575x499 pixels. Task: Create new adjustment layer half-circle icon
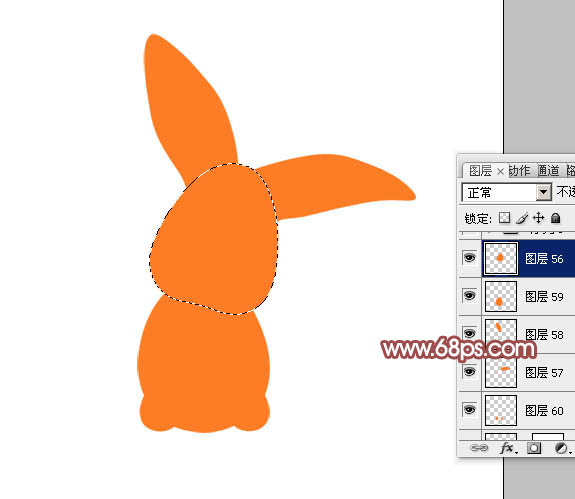[561, 448]
